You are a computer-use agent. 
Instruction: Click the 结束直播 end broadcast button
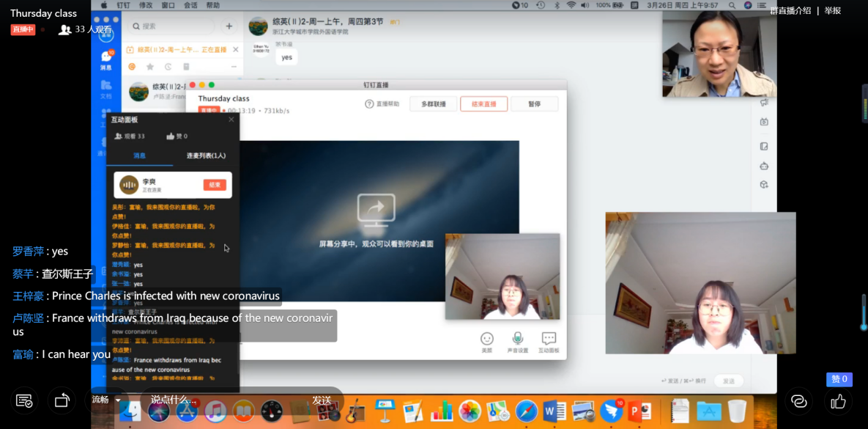[x=484, y=103]
